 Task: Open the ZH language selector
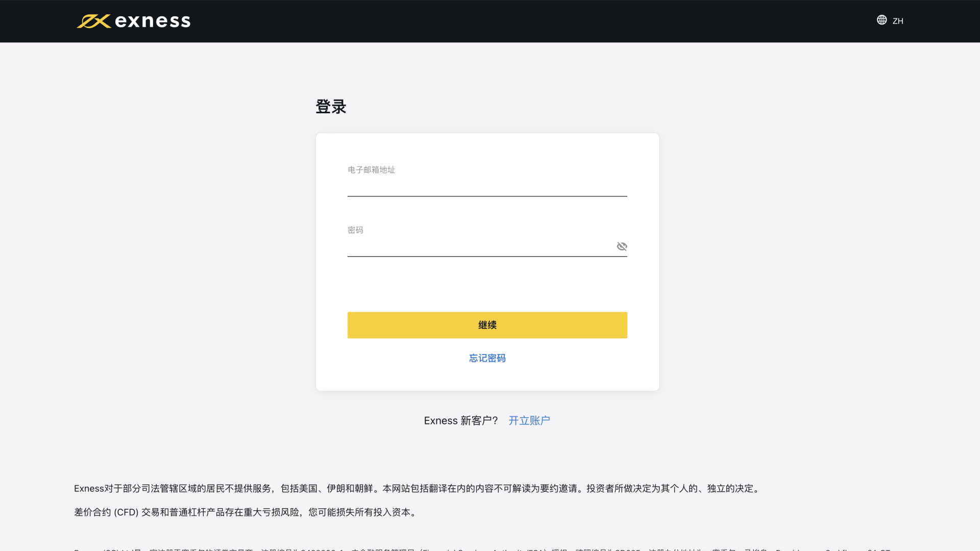tap(898, 21)
